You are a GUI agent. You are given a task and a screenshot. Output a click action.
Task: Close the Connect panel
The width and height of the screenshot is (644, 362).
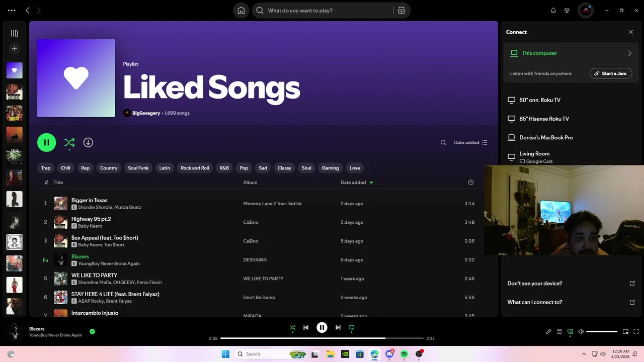[631, 32]
